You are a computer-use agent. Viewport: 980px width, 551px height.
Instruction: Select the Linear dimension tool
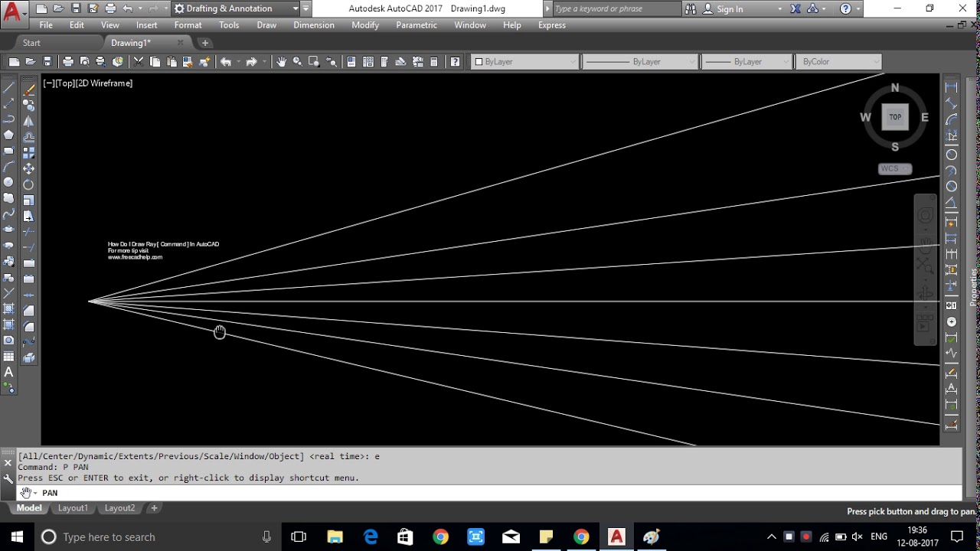[952, 87]
